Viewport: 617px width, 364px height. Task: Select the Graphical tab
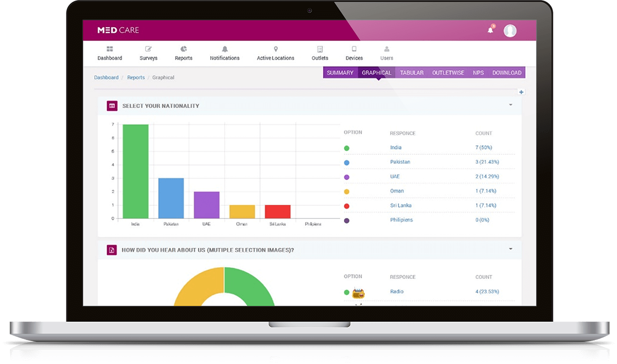pos(376,73)
